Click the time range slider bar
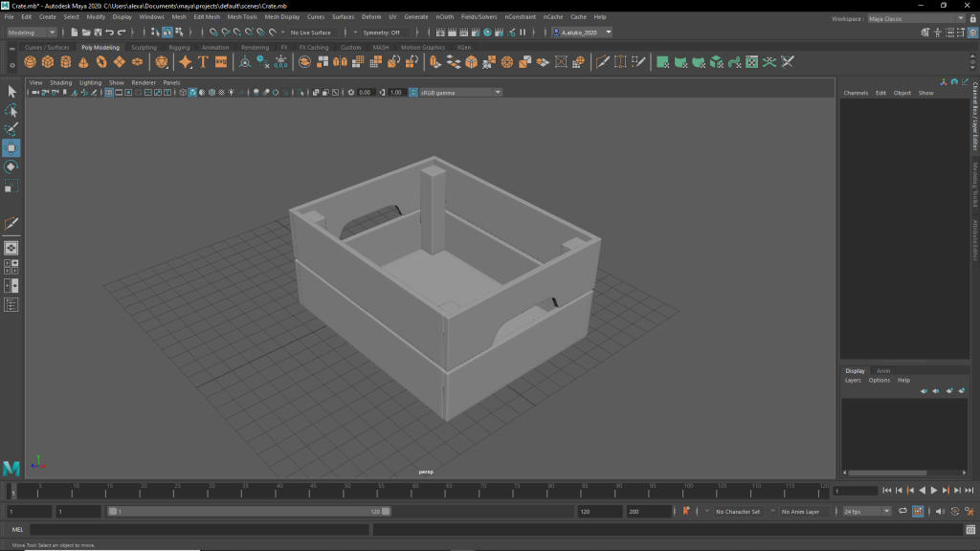 [249, 512]
